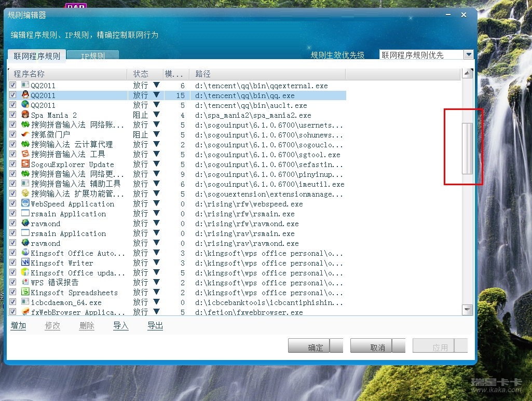Sort by the 模... column header
The height and width of the screenshot is (401, 532).
tap(176, 74)
